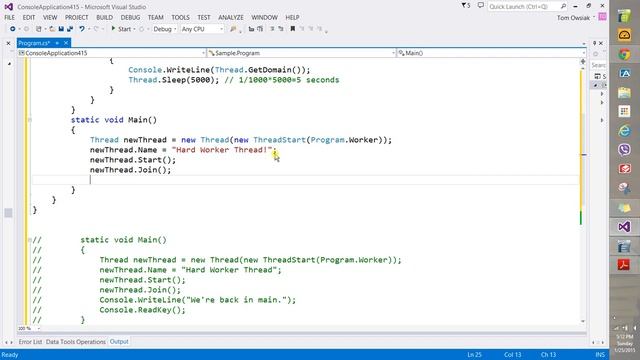
Task: Click the newThread.Join(); code line
Action: pyautogui.click(x=131, y=170)
